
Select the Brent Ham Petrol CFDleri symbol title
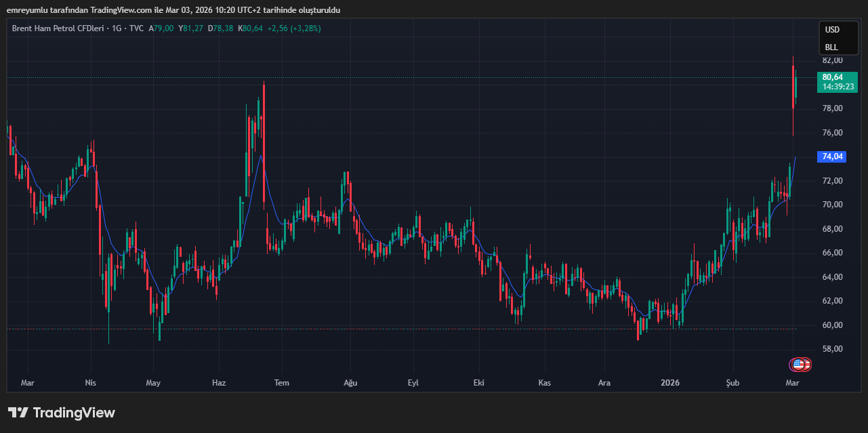click(x=57, y=28)
